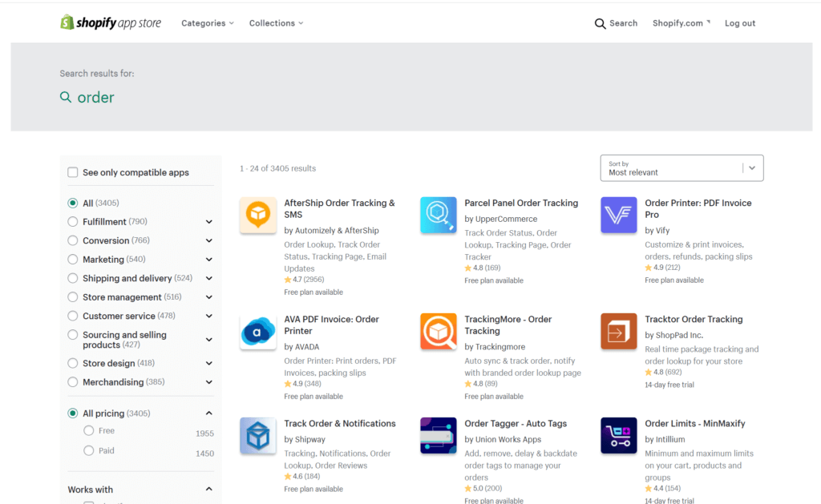821x504 pixels.
Task: Open the AfterShip Order Tracking app icon
Action: [257, 215]
